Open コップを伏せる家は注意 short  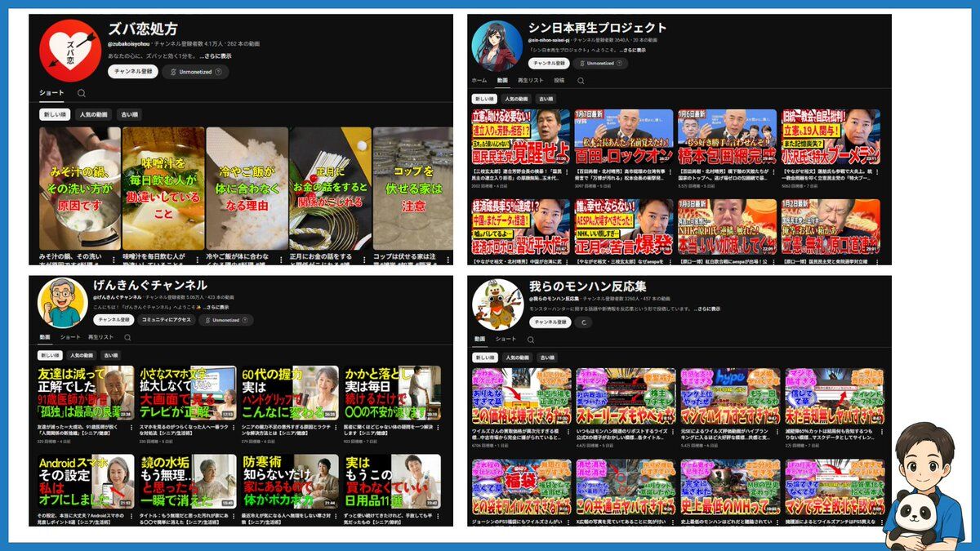[412, 189]
